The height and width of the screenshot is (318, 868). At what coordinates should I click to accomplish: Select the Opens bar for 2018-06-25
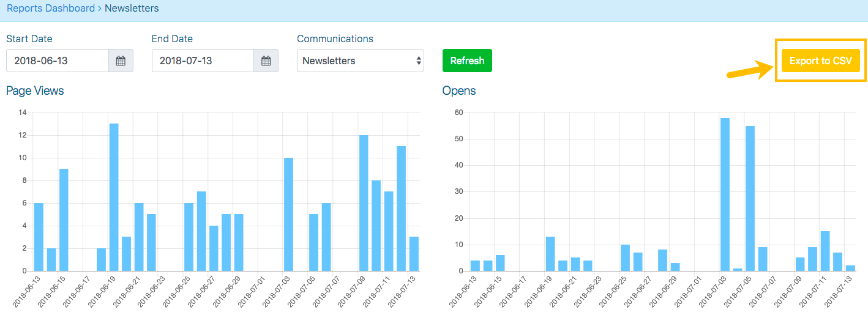625,257
